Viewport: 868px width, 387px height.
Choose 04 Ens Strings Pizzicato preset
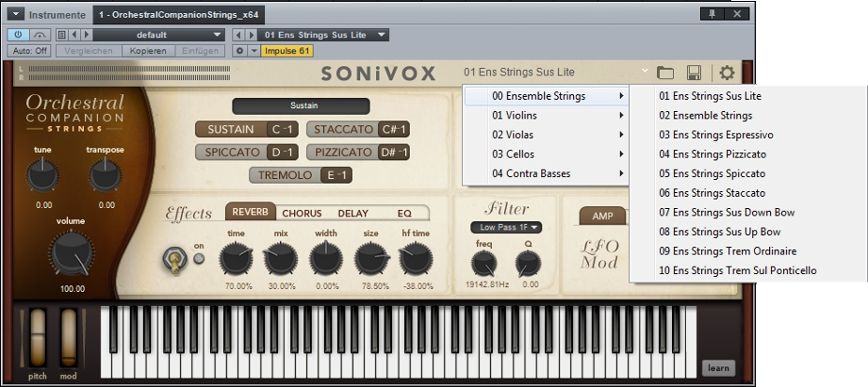(749, 154)
